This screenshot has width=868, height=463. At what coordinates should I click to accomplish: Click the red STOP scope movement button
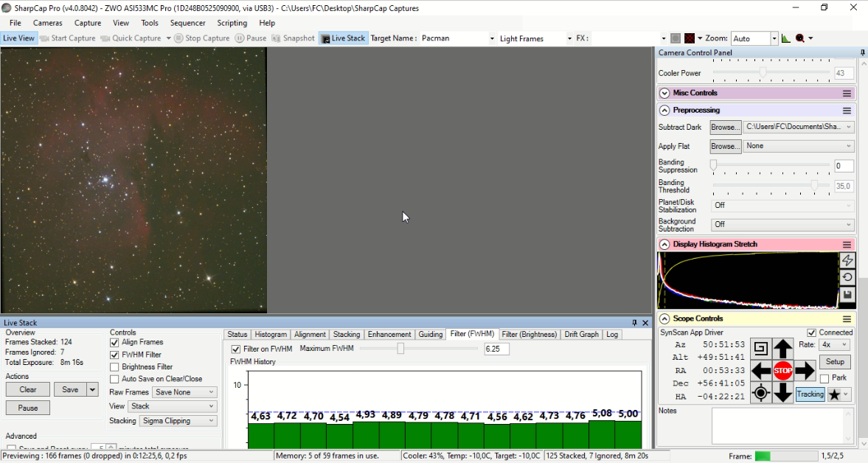(x=782, y=371)
